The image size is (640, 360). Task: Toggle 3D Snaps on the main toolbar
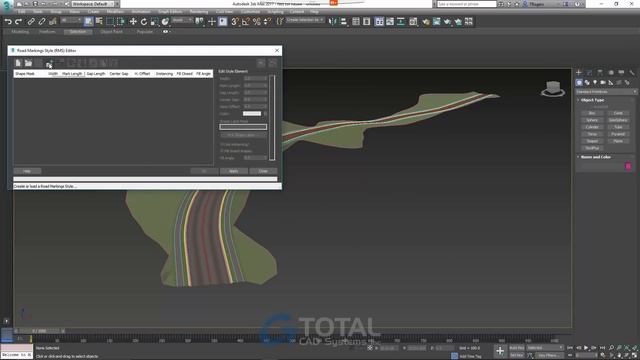coord(235,22)
